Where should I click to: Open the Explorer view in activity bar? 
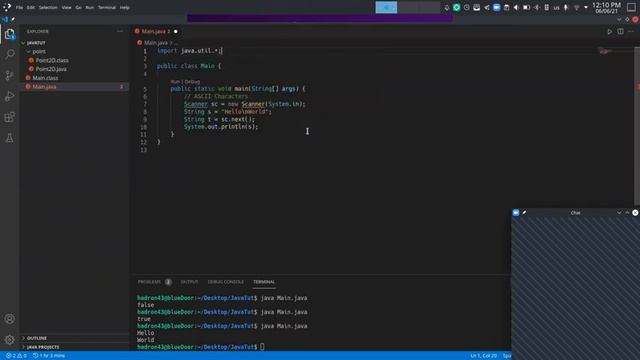coord(9,34)
